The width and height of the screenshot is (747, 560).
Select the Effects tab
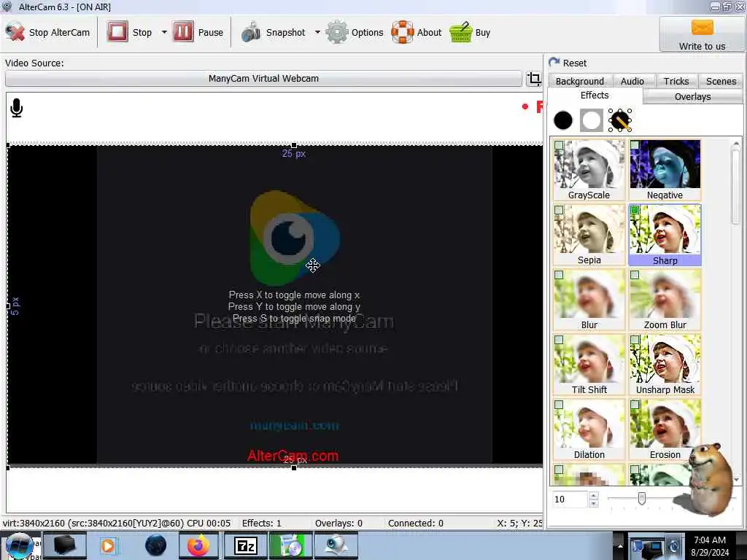pos(595,96)
